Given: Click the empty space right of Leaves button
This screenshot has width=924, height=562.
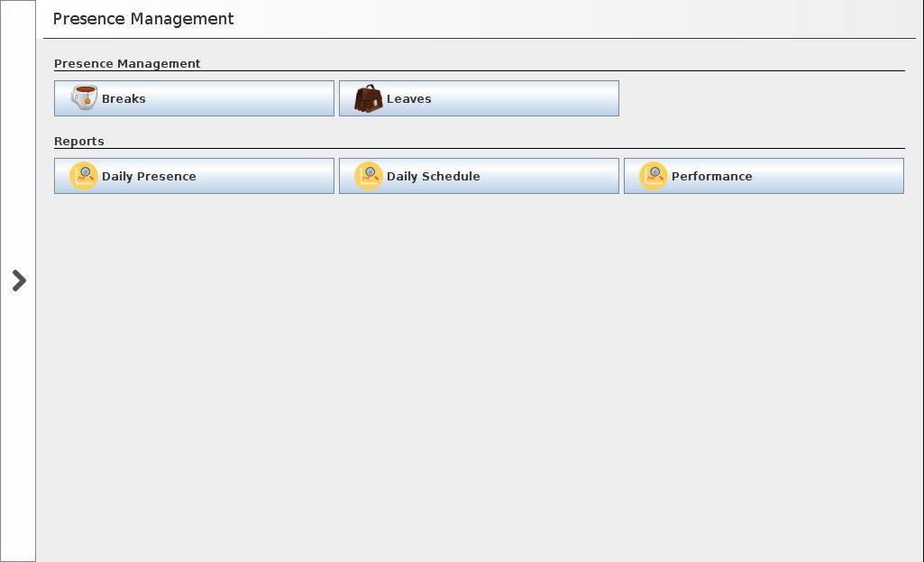Looking at the screenshot, I should tap(762, 98).
